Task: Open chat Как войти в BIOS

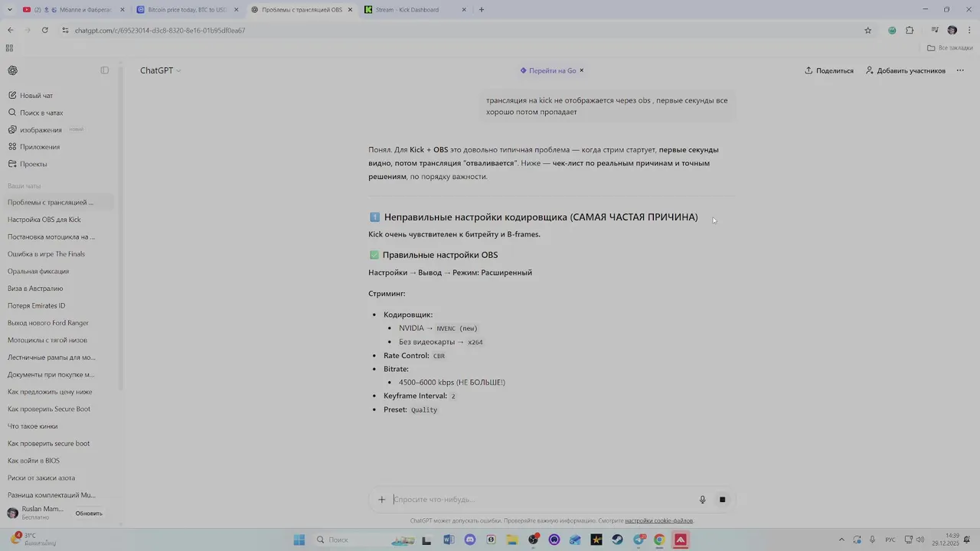Action: point(59,461)
